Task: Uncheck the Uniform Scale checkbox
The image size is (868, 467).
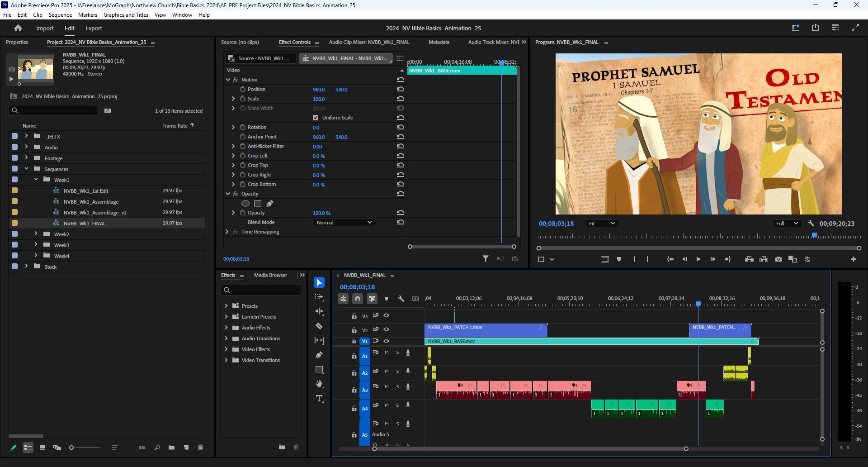Action: tap(315, 117)
